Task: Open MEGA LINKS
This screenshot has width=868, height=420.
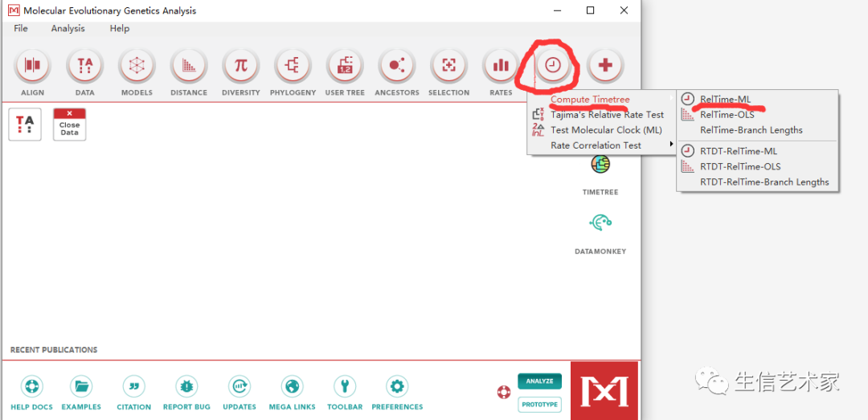Action: (293, 393)
